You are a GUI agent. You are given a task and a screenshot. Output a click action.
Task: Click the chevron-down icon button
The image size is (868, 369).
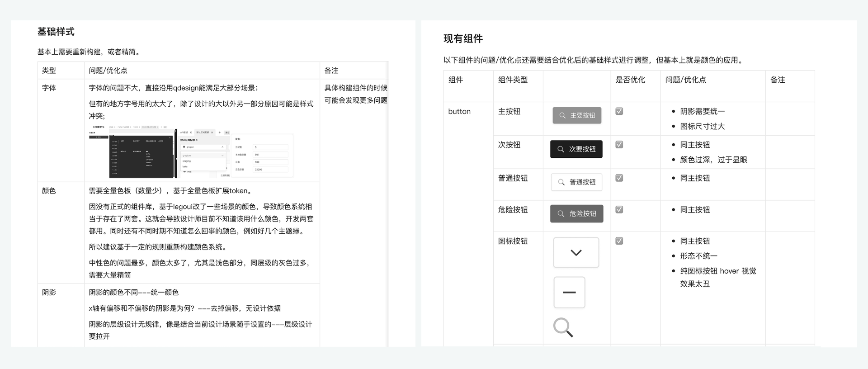[x=576, y=253]
